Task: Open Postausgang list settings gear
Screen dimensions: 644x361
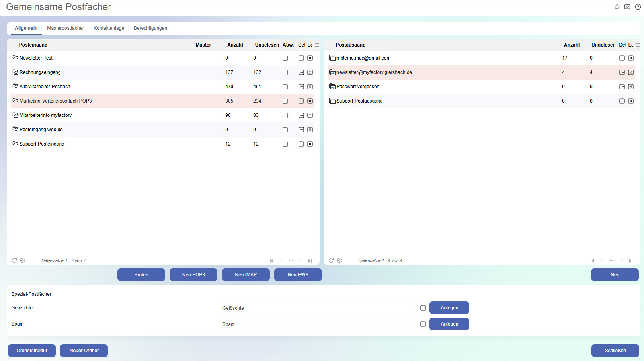Action: (339, 260)
